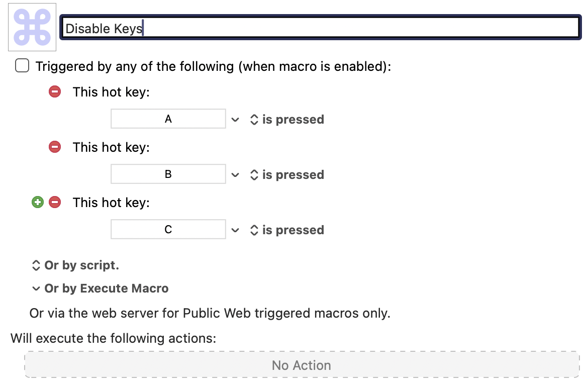Open the 'Or by script.' popup menu
Viewport: 588px width, 388px height.
click(75, 265)
